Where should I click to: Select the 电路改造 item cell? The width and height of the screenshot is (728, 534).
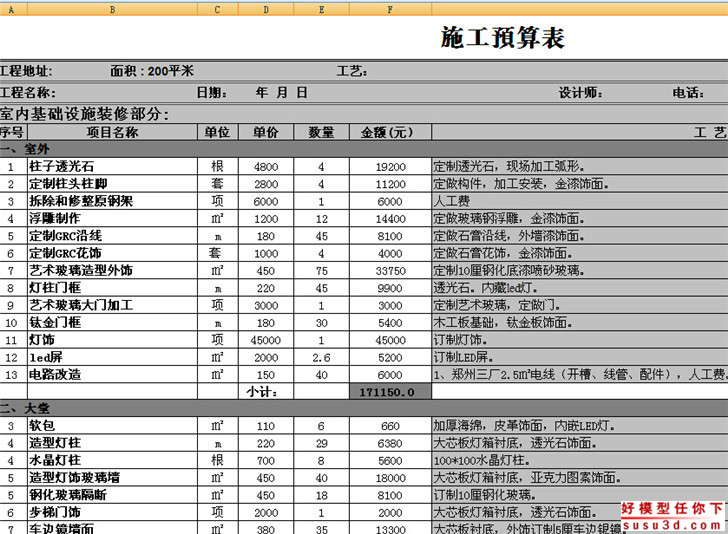(112, 374)
